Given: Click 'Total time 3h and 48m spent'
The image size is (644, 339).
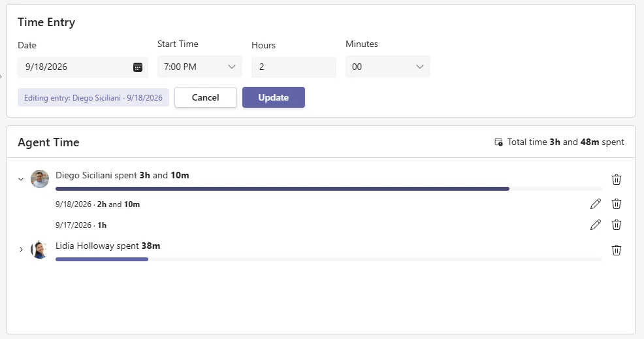Looking at the screenshot, I should (566, 142).
